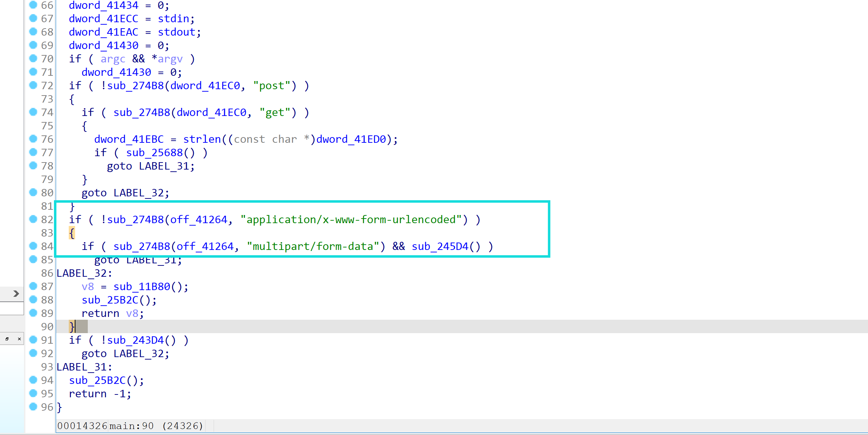868x435 pixels.
Task: Click goto LABEL_32 on line 92
Action: pyautogui.click(x=126, y=354)
